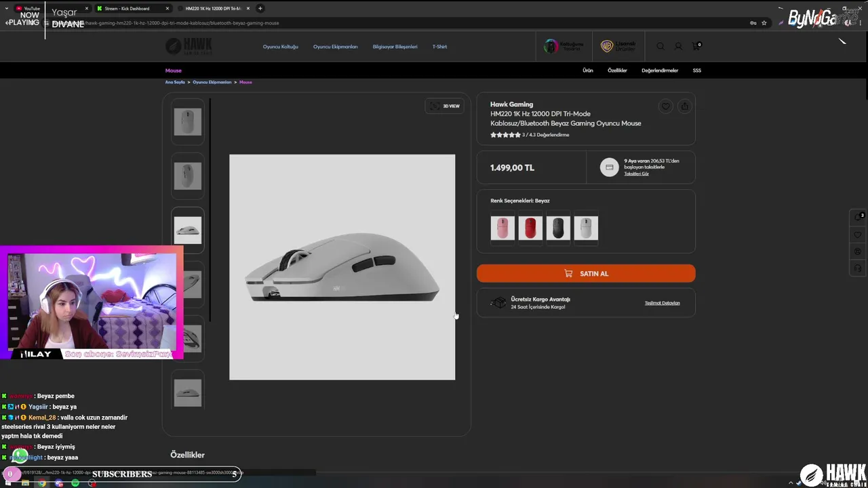Open Bilgisayar Bileşenleri menu
The height and width of the screenshot is (488, 868).
pyautogui.click(x=395, y=47)
